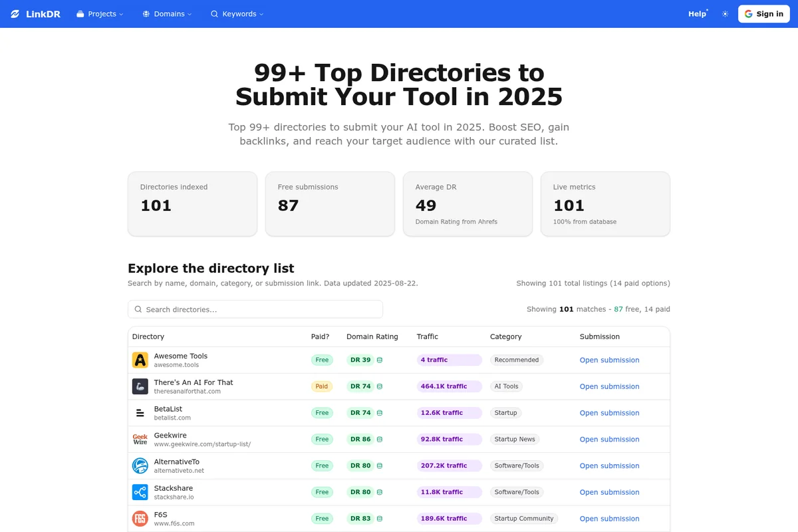The image size is (798, 532).
Task: Expand the Projects dropdown
Action: click(99, 13)
